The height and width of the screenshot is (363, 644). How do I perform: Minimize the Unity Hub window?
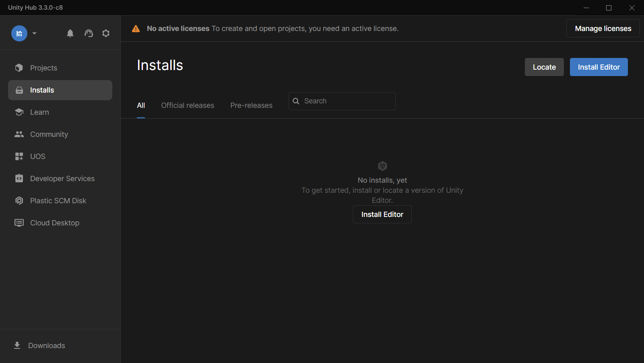click(x=586, y=8)
